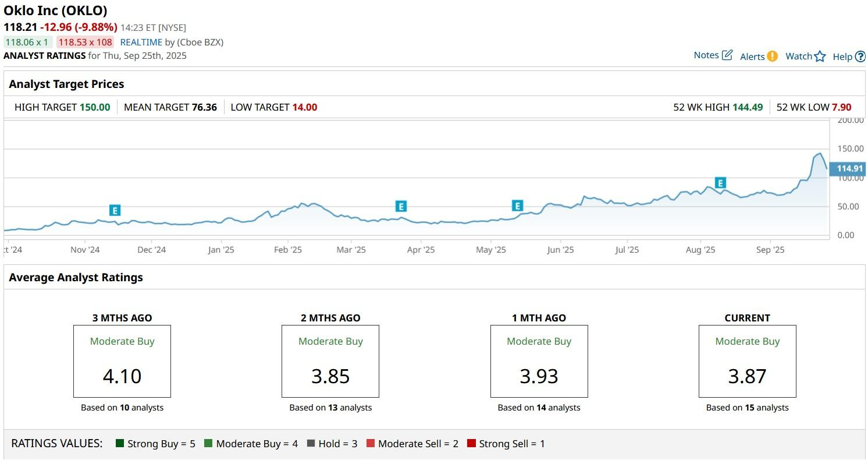Viewport: 868px width, 460px height.
Task: Click the Alerts link
Action: (x=752, y=56)
